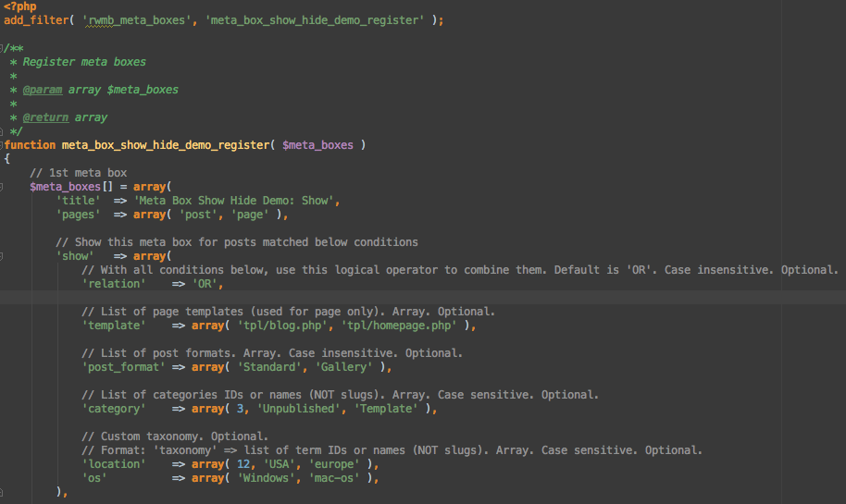Screen dimensions: 846x504
Task: Click comment 'Show this meta box for posts'
Action: (237, 242)
